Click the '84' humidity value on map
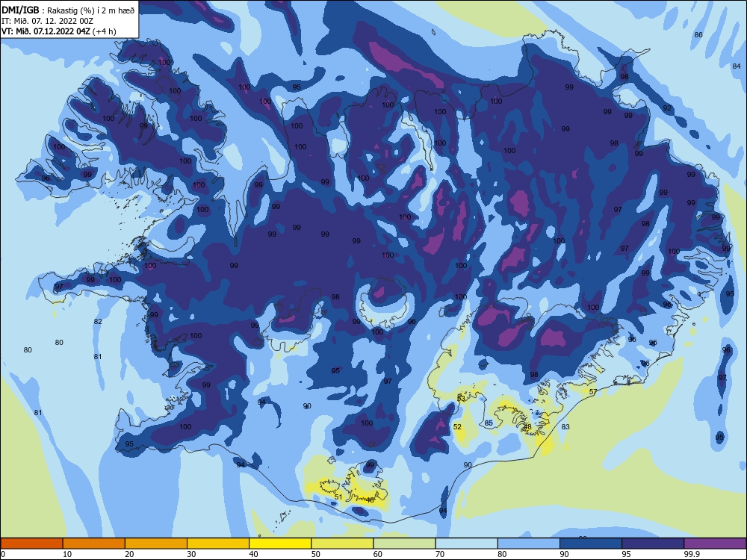 click(737, 66)
